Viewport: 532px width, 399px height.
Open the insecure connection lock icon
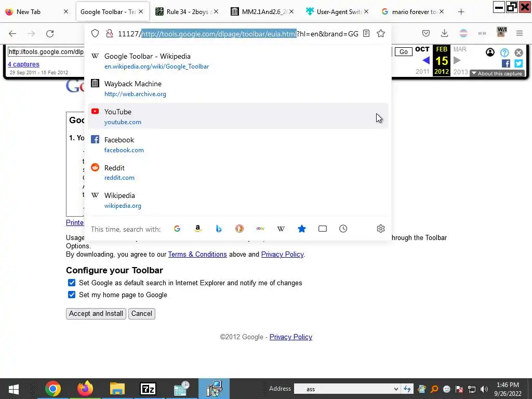coord(109,33)
